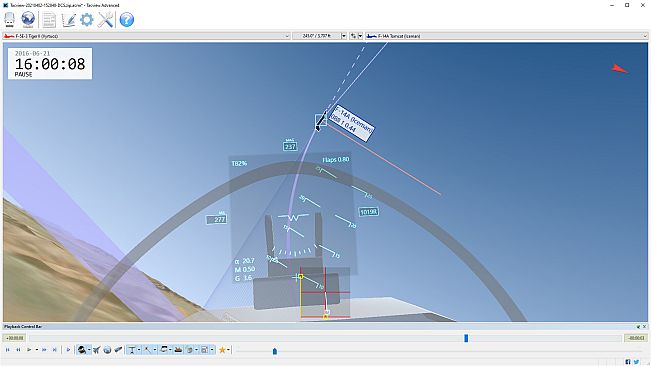Click the bearing and distance readout field

316,36
